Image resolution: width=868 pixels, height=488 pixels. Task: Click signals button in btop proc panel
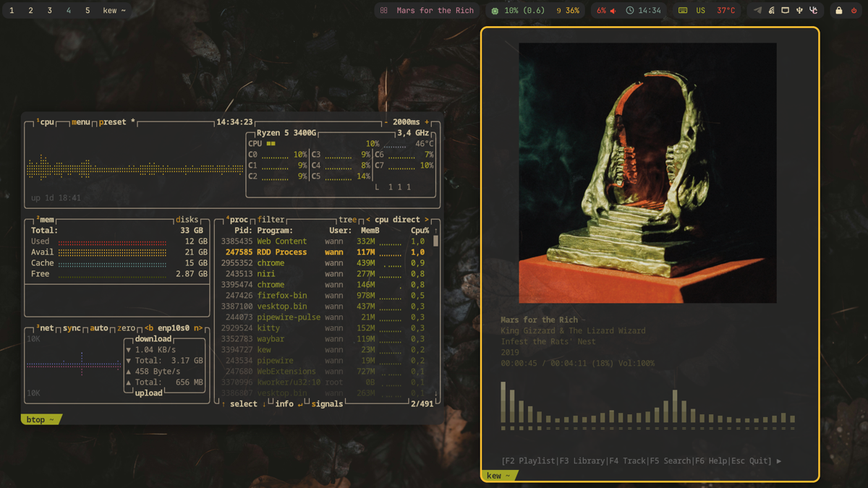pyautogui.click(x=327, y=404)
